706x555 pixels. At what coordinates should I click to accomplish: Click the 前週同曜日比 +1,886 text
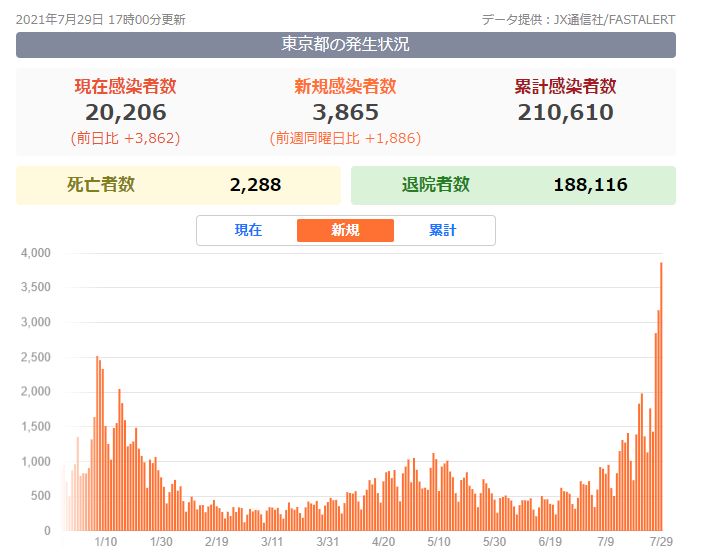pyautogui.click(x=345, y=138)
